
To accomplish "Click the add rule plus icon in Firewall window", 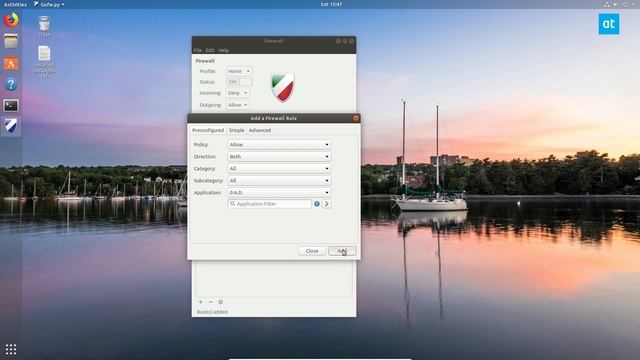I will [x=200, y=302].
